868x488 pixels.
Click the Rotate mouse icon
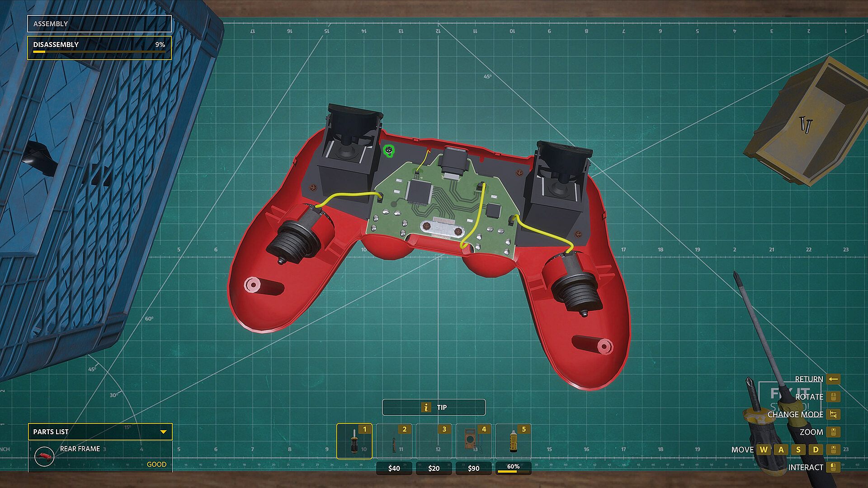pyautogui.click(x=833, y=397)
